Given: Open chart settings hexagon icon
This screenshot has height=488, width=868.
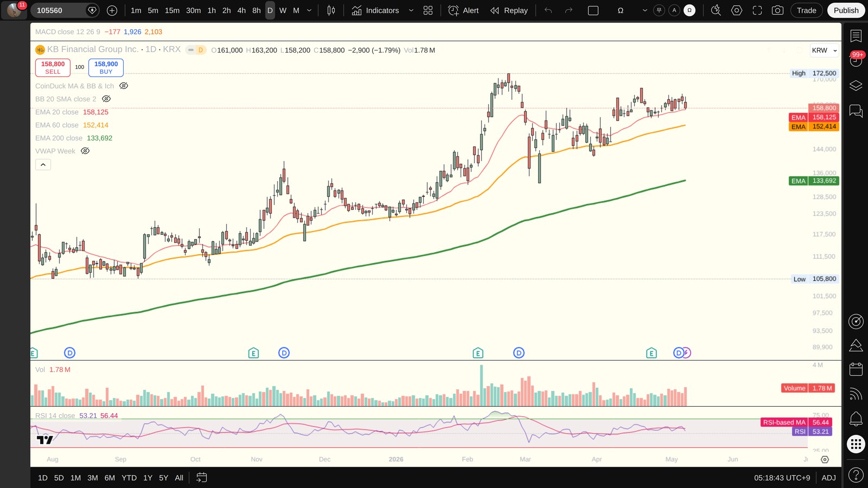Looking at the screenshot, I should (x=736, y=10).
